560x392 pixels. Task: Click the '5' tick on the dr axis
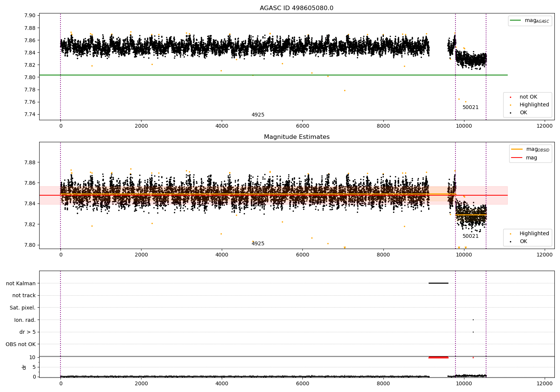tap(34, 367)
